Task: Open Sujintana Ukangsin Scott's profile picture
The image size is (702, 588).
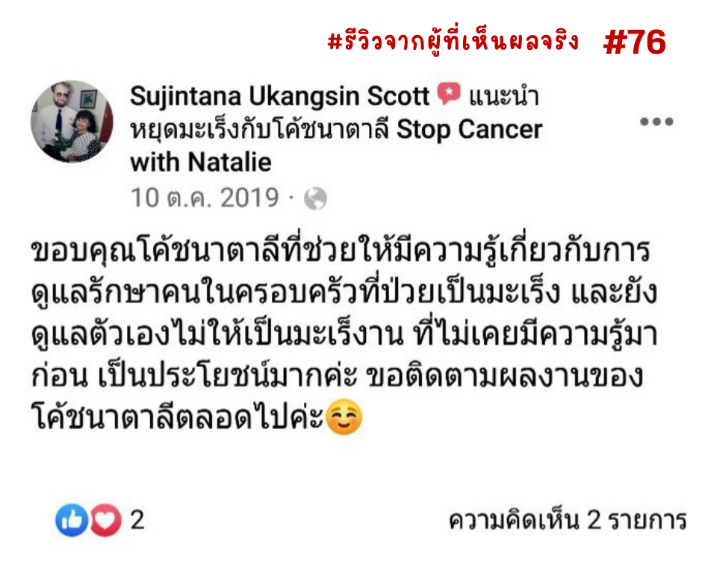Action: click(x=72, y=122)
